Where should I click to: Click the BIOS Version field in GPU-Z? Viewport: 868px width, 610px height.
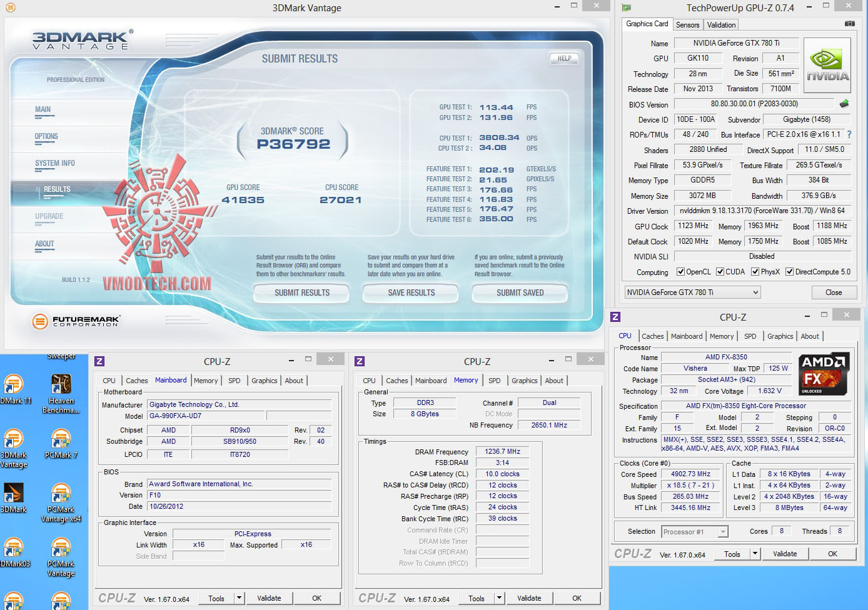(754, 104)
